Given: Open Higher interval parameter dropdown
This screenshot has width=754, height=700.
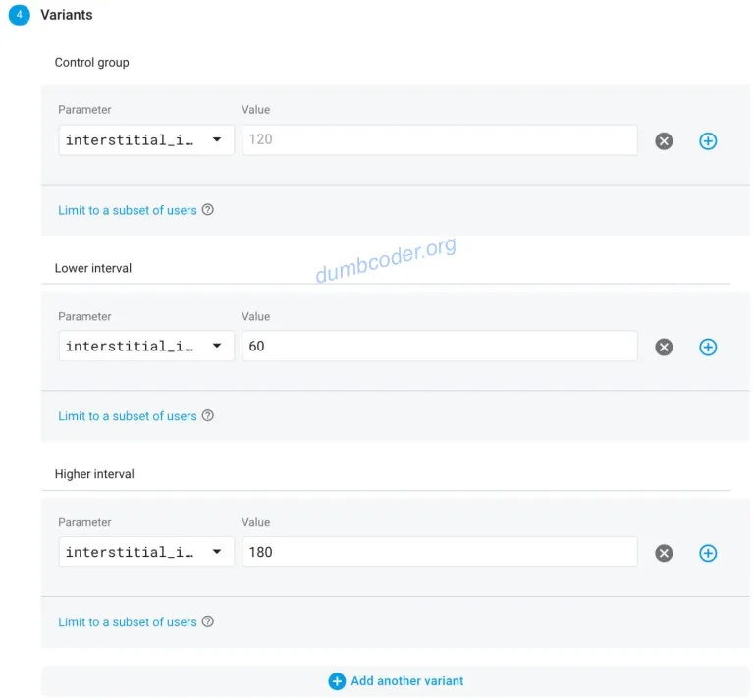Looking at the screenshot, I should coord(146,552).
